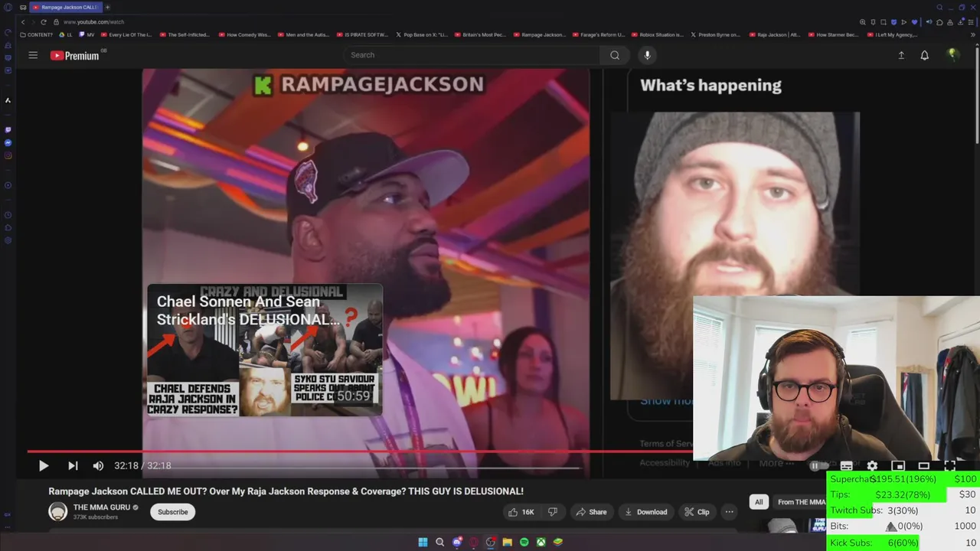Click the search magnifier button
Image resolution: width=980 pixels, height=551 pixels.
point(615,55)
